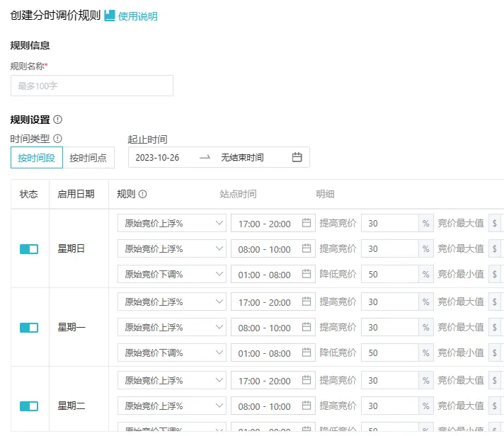The width and height of the screenshot is (504, 436).
Task: Open calendar icon in 起止时间 picker
Action: coord(297,157)
